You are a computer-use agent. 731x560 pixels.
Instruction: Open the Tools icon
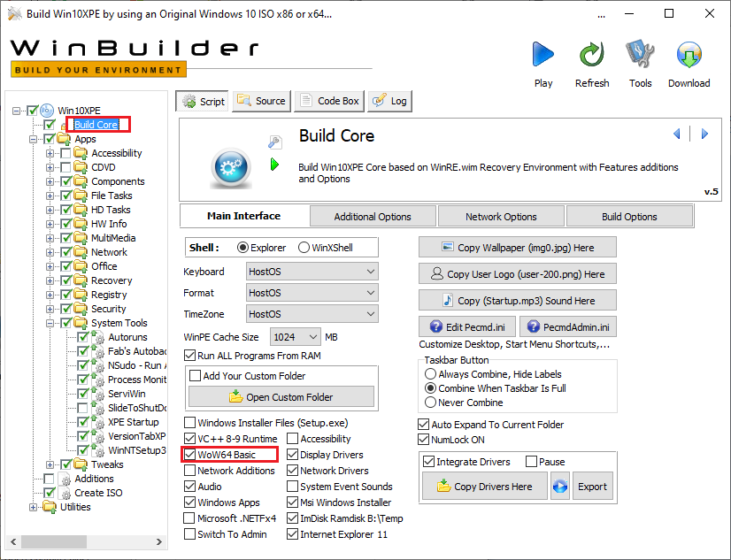pos(640,54)
